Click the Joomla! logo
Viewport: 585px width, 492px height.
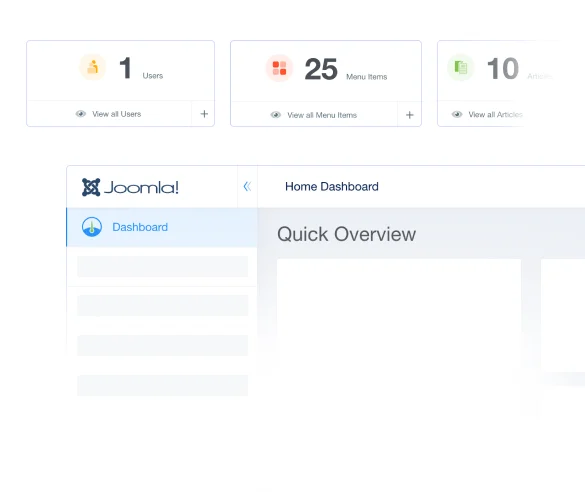pyautogui.click(x=130, y=187)
